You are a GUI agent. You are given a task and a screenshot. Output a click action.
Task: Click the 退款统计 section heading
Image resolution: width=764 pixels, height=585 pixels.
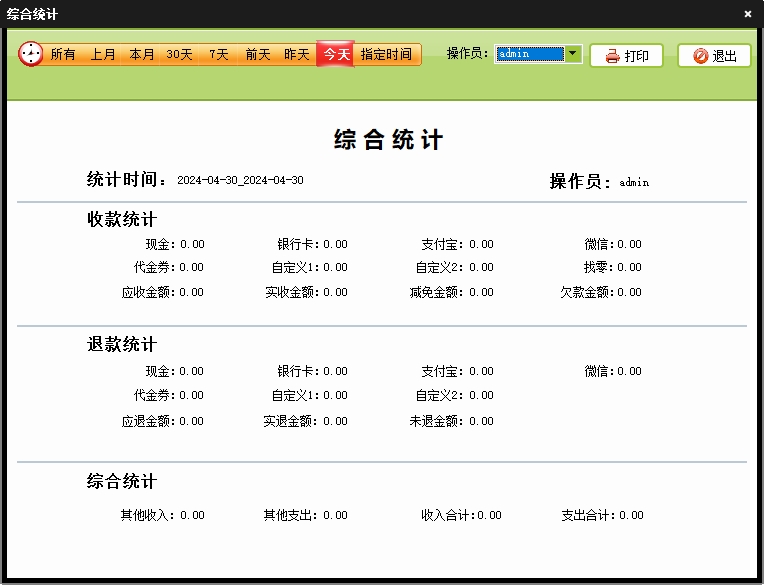coord(122,345)
